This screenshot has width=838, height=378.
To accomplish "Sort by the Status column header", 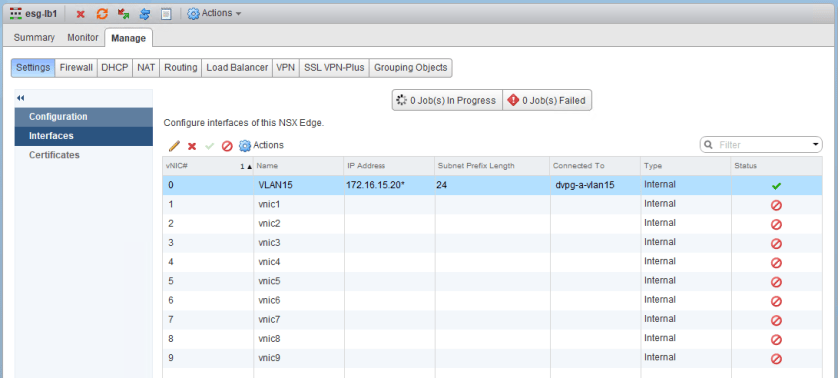I will 777,166.
